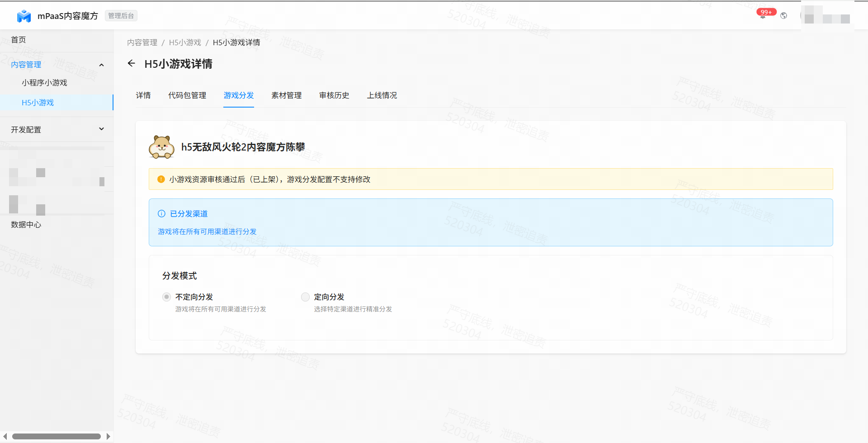Screen dimensions: 868x443
Task: Open the 素材管理 tab
Action: [x=287, y=95]
